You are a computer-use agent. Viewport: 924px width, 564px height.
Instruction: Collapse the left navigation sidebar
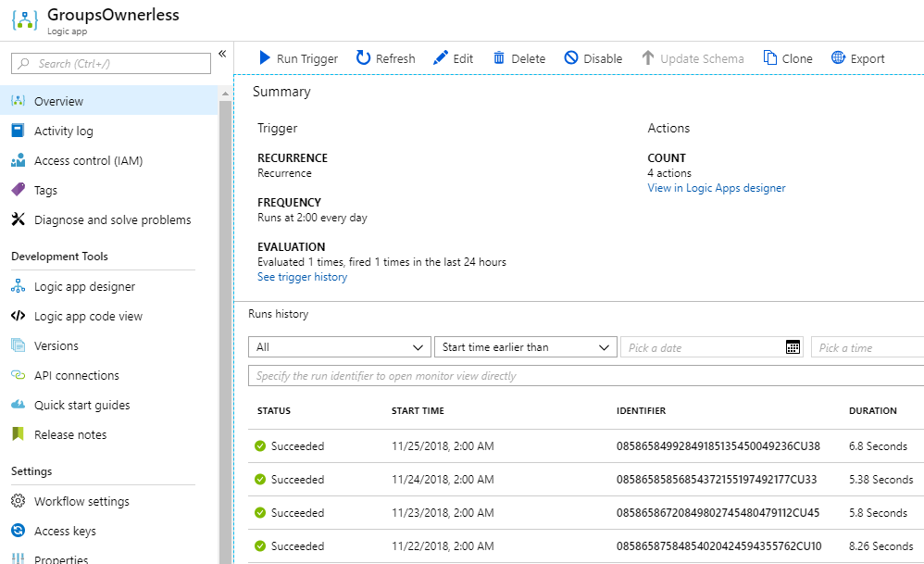tap(222, 54)
